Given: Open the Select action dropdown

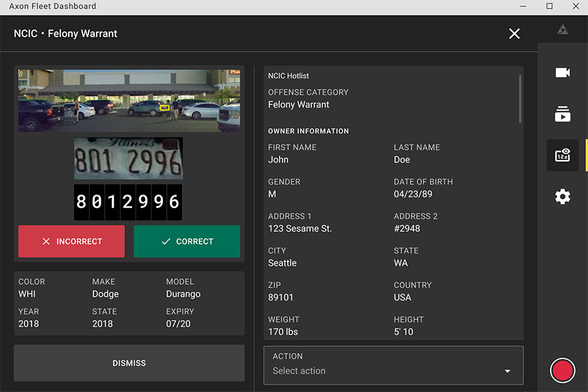Looking at the screenshot, I should (393, 365).
